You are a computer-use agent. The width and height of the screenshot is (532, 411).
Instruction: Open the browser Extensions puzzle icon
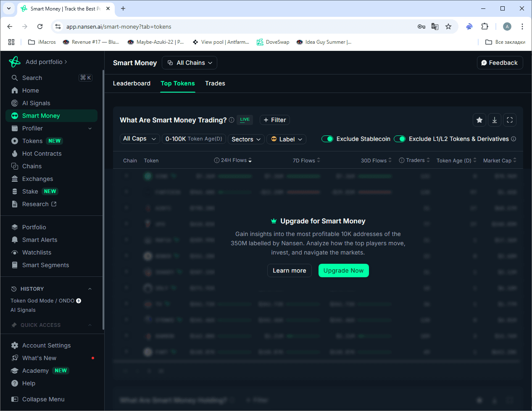tap(485, 27)
